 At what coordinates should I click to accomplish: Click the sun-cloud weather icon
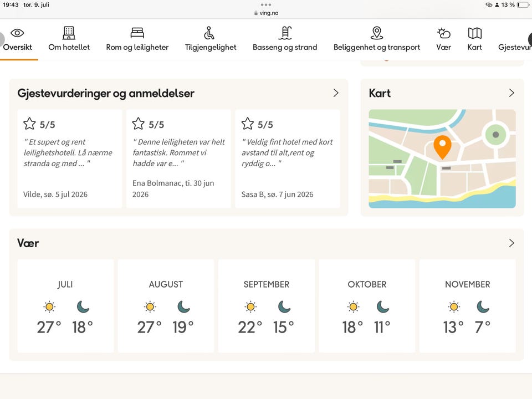pyautogui.click(x=443, y=33)
